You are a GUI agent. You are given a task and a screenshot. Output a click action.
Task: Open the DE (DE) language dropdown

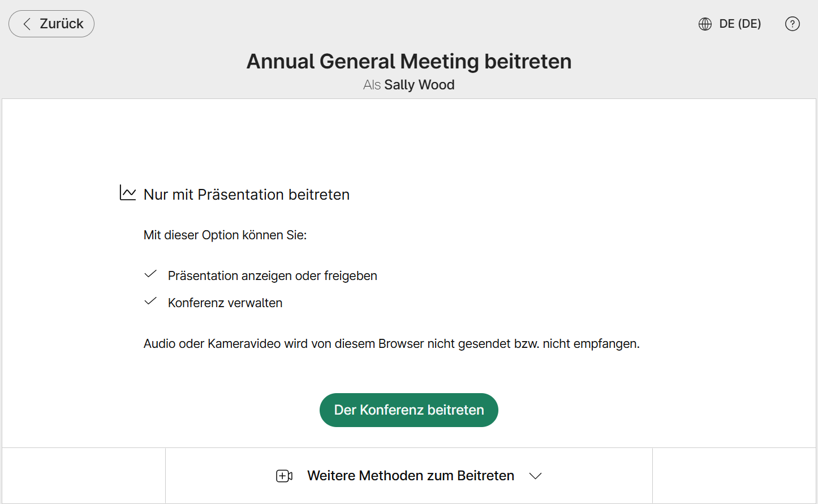click(x=730, y=24)
